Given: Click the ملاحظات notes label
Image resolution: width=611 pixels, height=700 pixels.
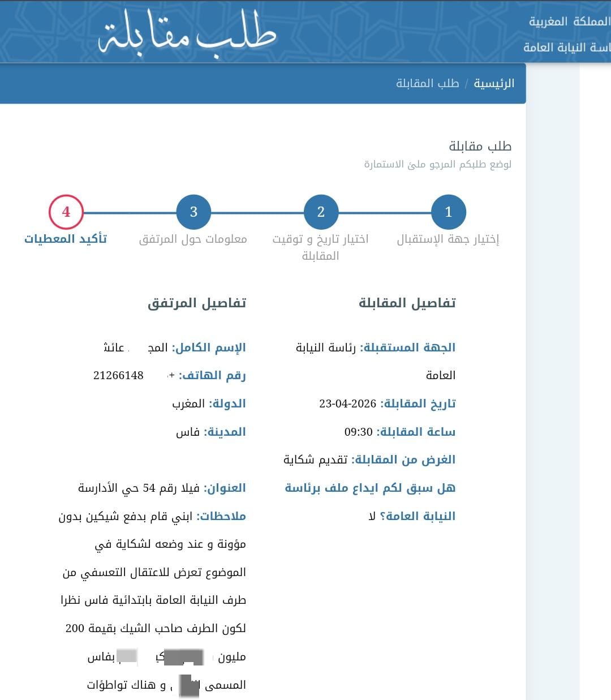Looking at the screenshot, I should point(221,516).
